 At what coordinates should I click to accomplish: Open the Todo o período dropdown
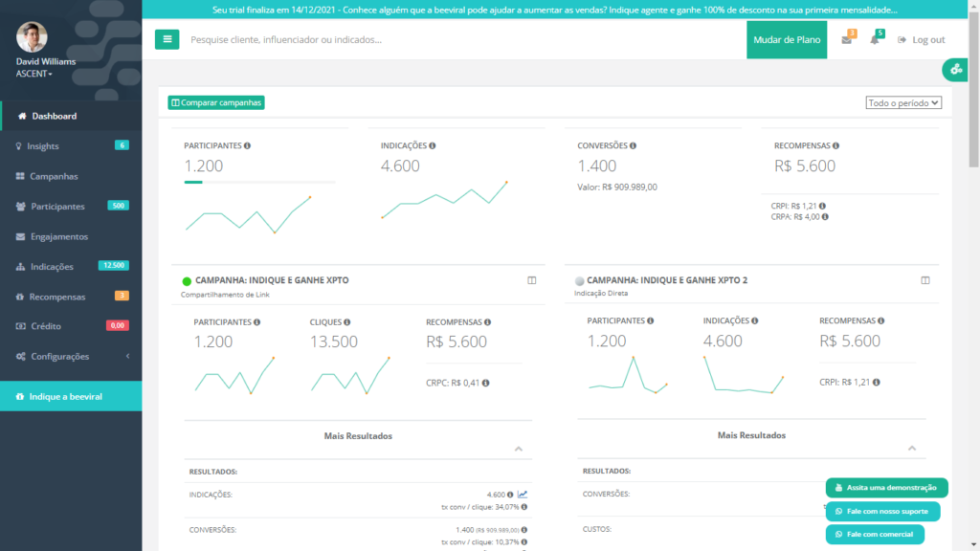click(x=903, y=102)
